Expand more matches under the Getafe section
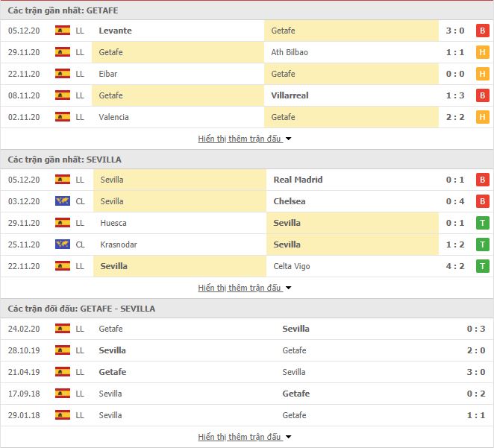The image size is (494, 448). click(x=245, y=139)
